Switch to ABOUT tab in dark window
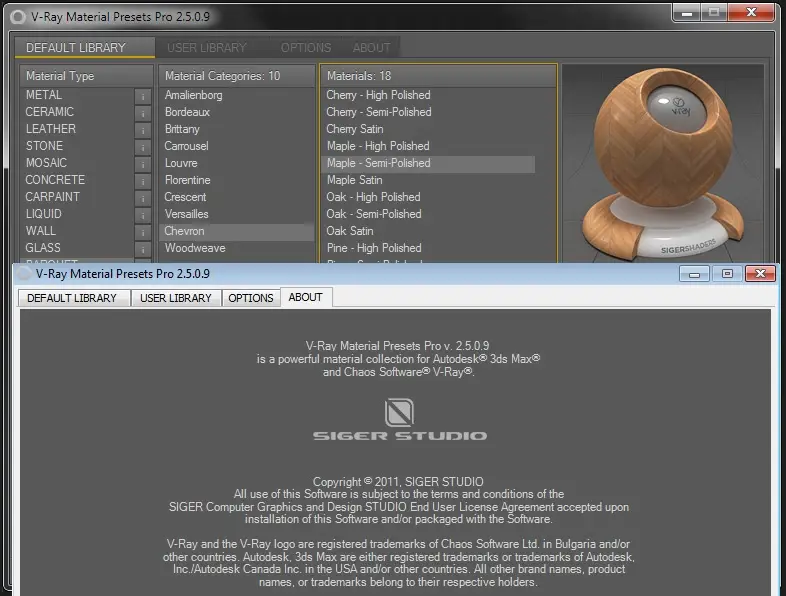This screenshot has height=596, width=786. point(371,48)
